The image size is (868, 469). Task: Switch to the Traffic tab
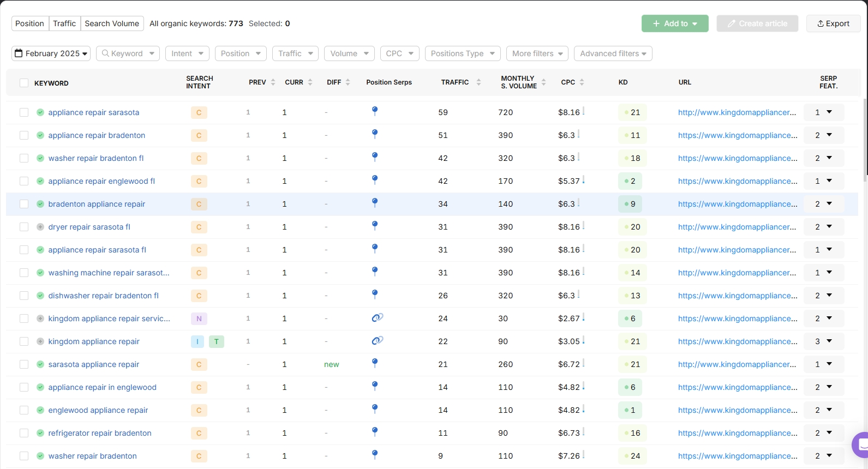[x=64, y=23]
